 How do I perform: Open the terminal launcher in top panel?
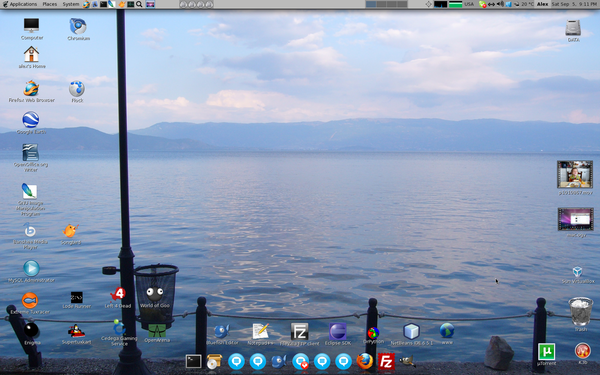(x=103, y=4)
